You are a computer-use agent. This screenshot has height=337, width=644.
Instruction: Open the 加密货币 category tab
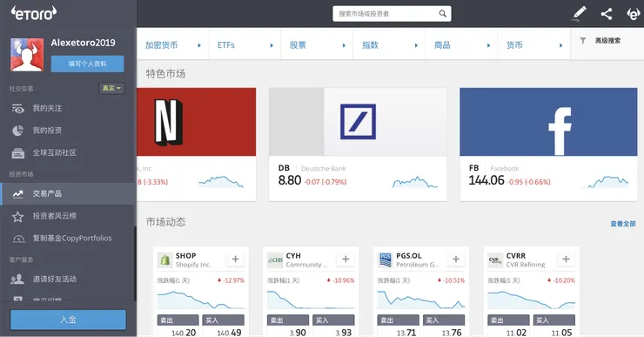[172, 45]
